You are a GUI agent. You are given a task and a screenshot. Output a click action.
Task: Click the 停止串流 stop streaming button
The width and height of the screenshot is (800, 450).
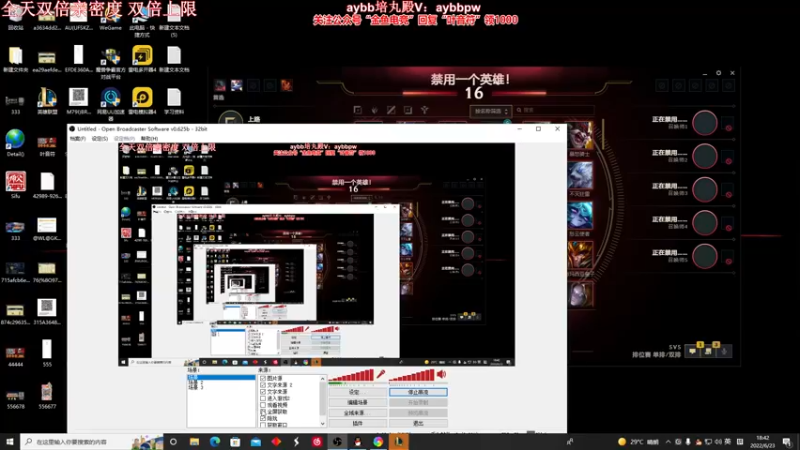tap(418, 392)
